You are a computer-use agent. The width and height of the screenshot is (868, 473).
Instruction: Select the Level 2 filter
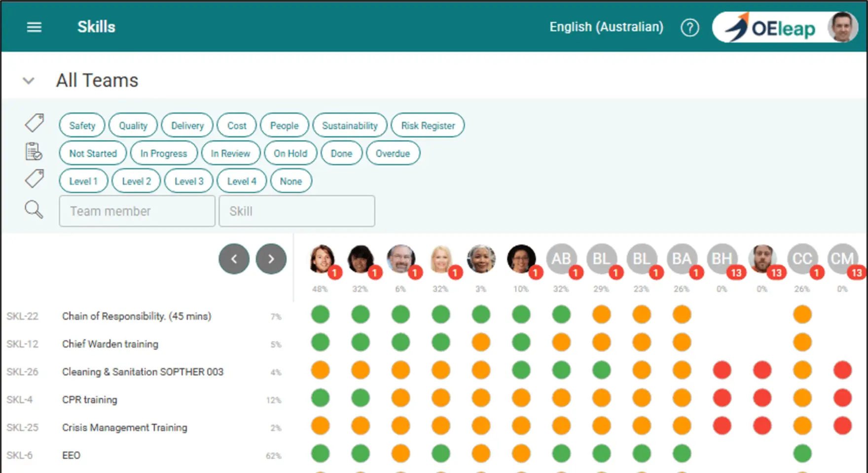[x=136, y=181]
